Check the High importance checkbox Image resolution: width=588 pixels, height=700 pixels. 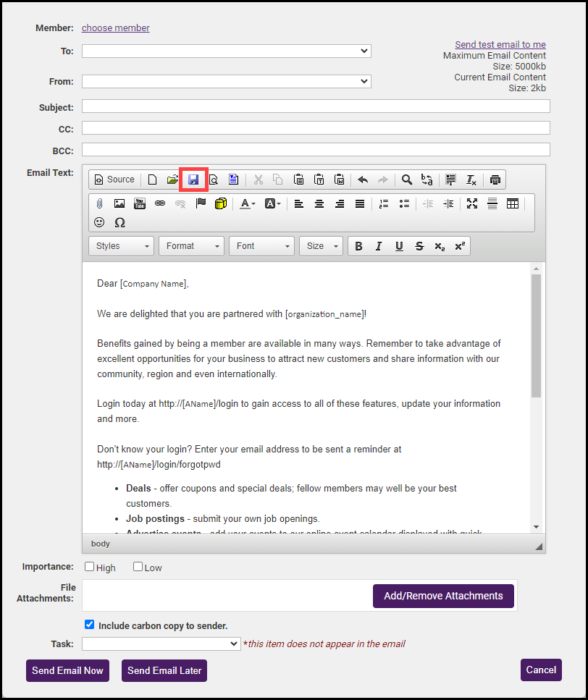[90, 567]
